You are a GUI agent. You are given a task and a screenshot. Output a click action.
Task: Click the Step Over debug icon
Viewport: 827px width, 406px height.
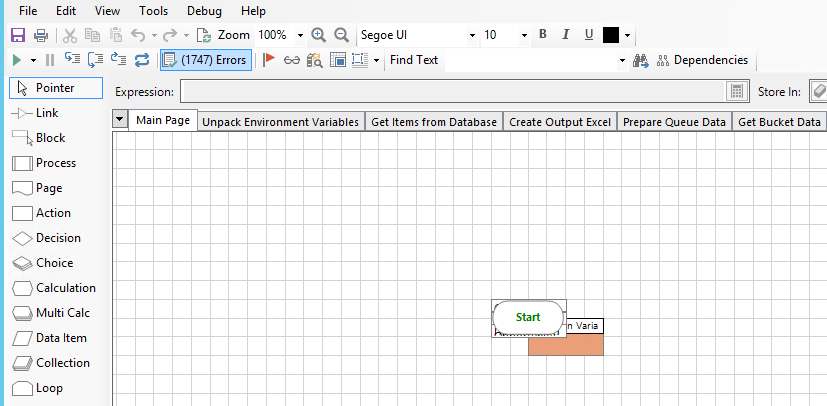coord(95,60)
